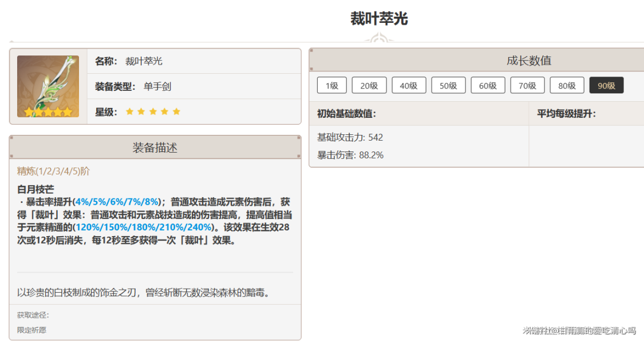The image size is (644, 343).
Task: Select the 60级 level button
Action: [488, 86]
